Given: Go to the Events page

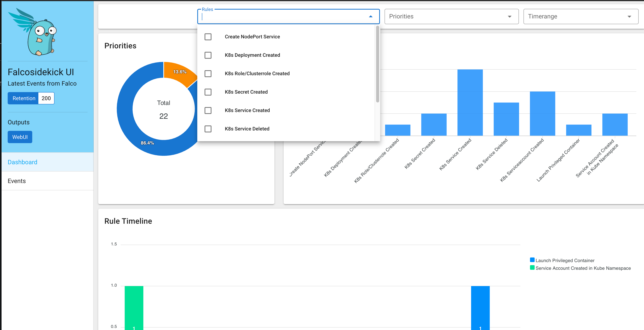Looking at the screenshot, I should pos(48,181).
